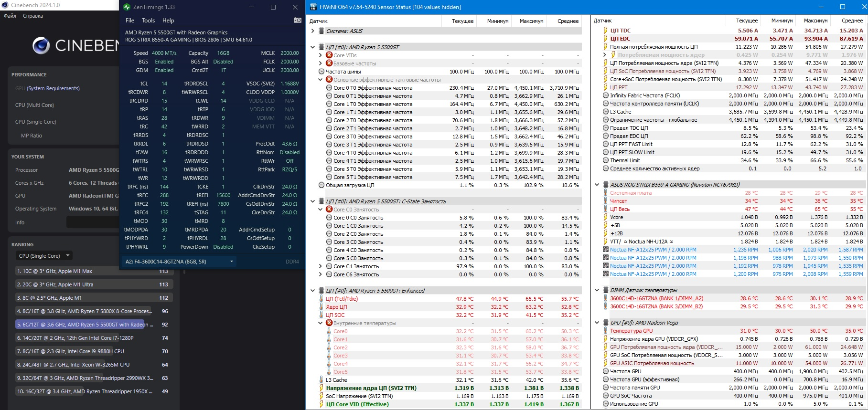Click the thermometer icon for Температура GPU

tap(606, 331)
